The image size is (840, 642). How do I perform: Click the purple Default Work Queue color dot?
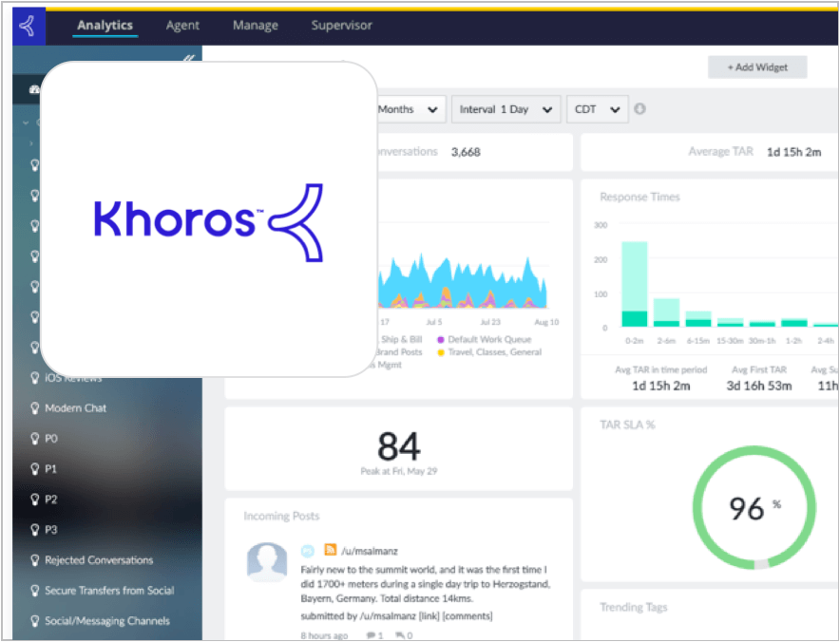click(x=441, y=340)
